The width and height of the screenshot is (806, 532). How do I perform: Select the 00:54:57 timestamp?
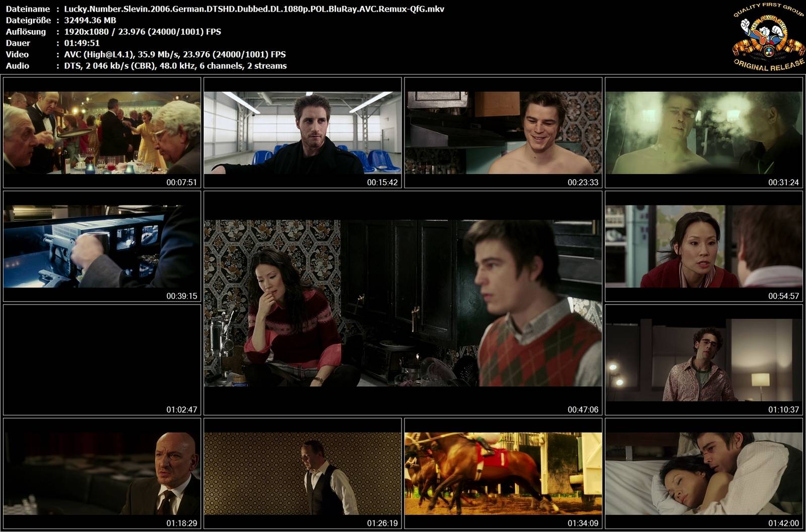(x=783, y=296)
